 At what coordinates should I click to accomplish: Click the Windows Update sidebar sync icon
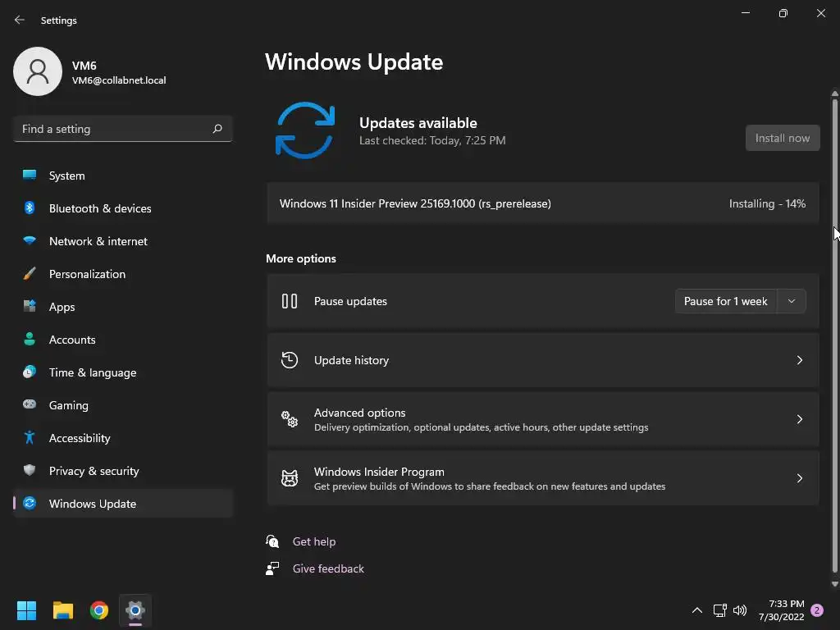[x=30, y=503]
